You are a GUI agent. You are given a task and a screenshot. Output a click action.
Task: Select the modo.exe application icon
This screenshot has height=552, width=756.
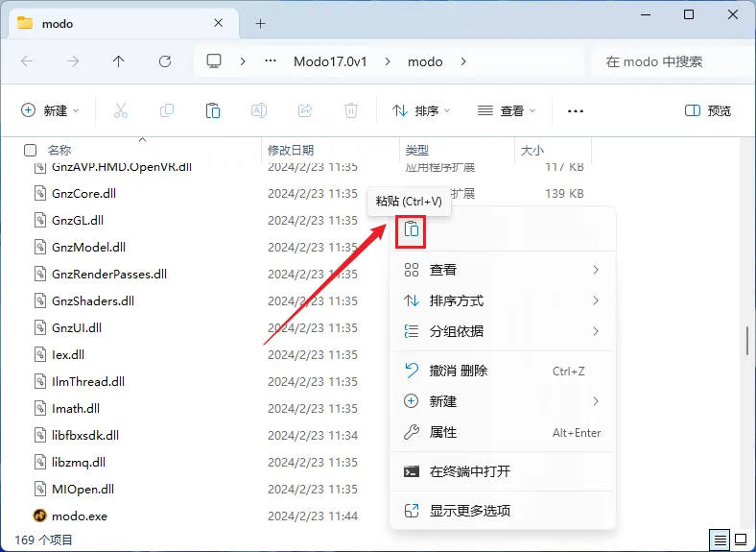39,516
